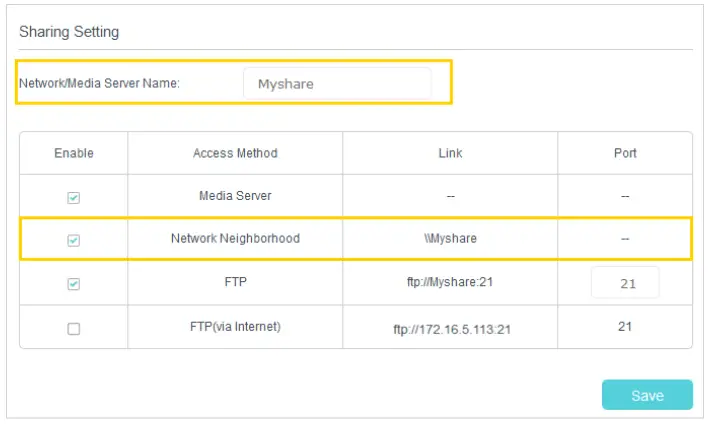Click the Sharing Setting section title
This screenshot has width=711, height=424.
[x=69, y=32]
